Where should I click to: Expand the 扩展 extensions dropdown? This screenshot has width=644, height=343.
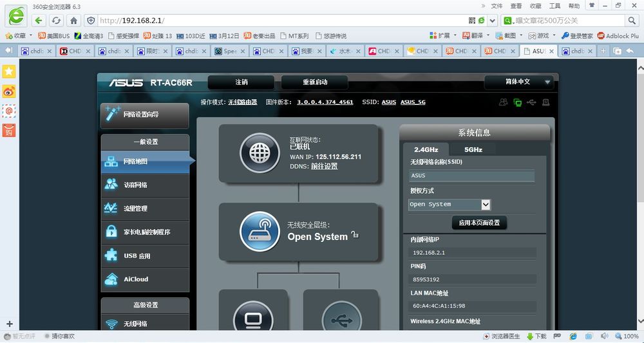click(x=455, y=35)
